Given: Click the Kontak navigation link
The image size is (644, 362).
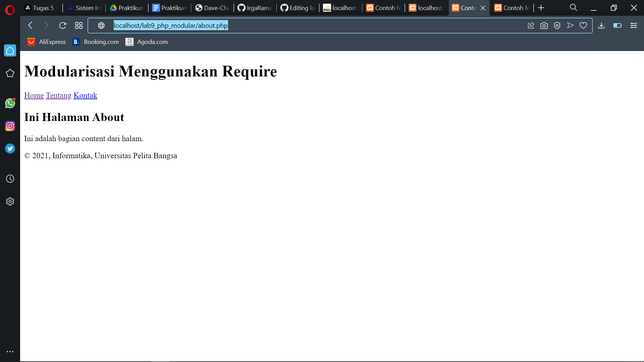Looking at the screenshot, I should click(85, 96).
